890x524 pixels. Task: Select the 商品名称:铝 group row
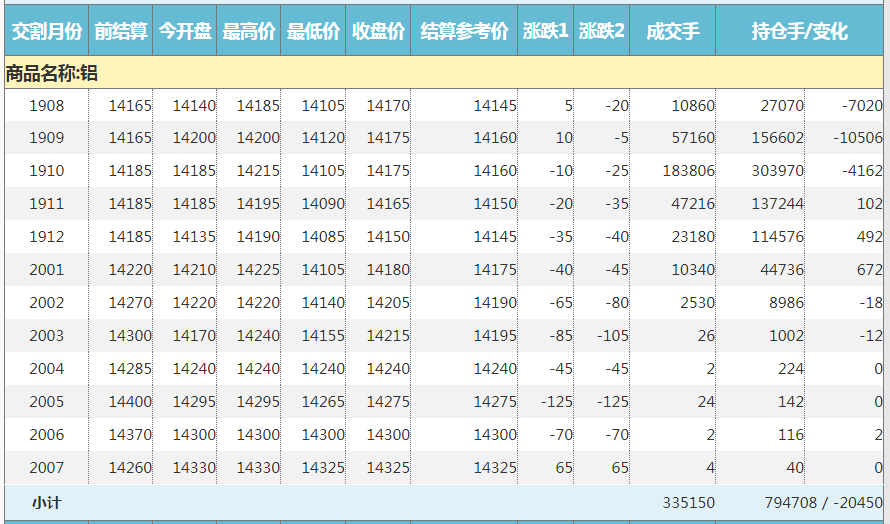tap(52, 73)
